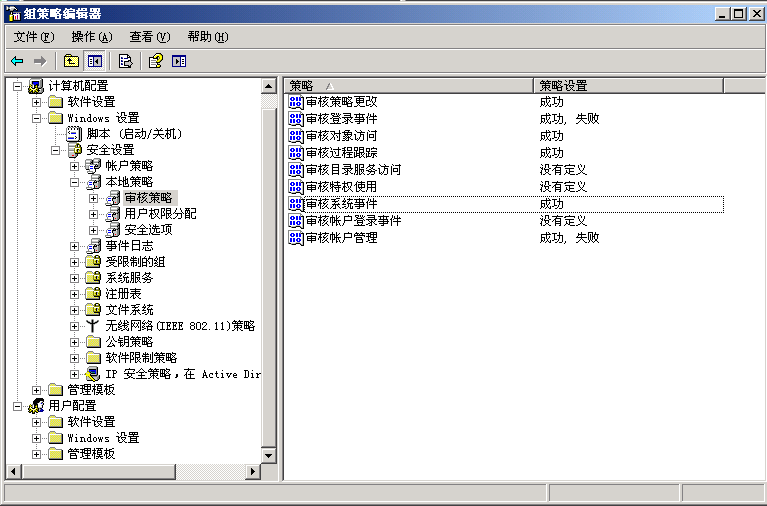This screenshot has width=767, height=506.
Task: Click the tree pane scroll up arrow
Action: coord(269,86)
